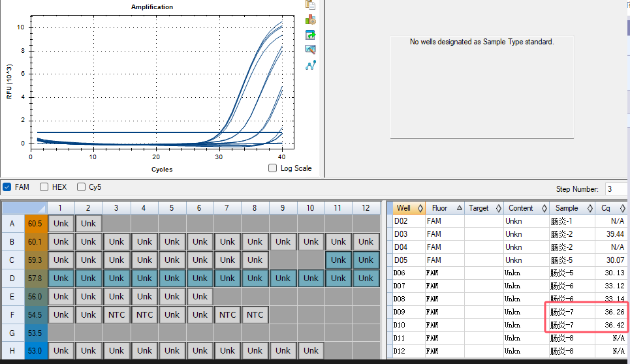The width and height of the screenshot is (630, 364).
Task: Click sample 肠炎-1 in row D02
Action: [561, 221]
